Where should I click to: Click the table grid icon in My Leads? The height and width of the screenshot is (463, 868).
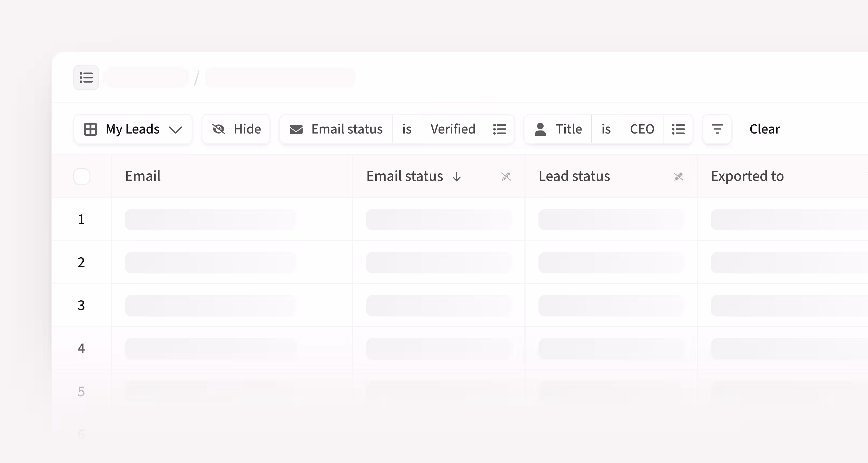click(x=90, y=129)
